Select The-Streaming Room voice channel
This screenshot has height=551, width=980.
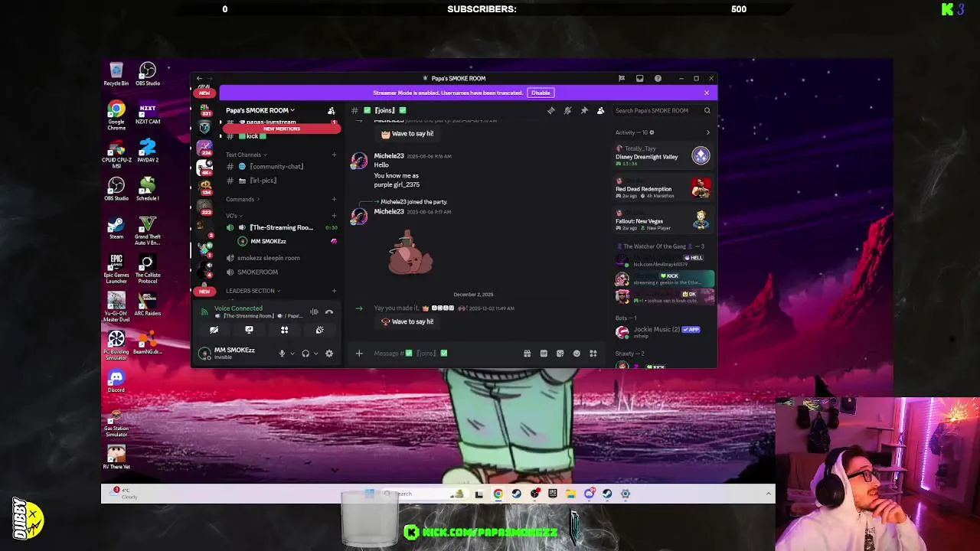[281, 227]
